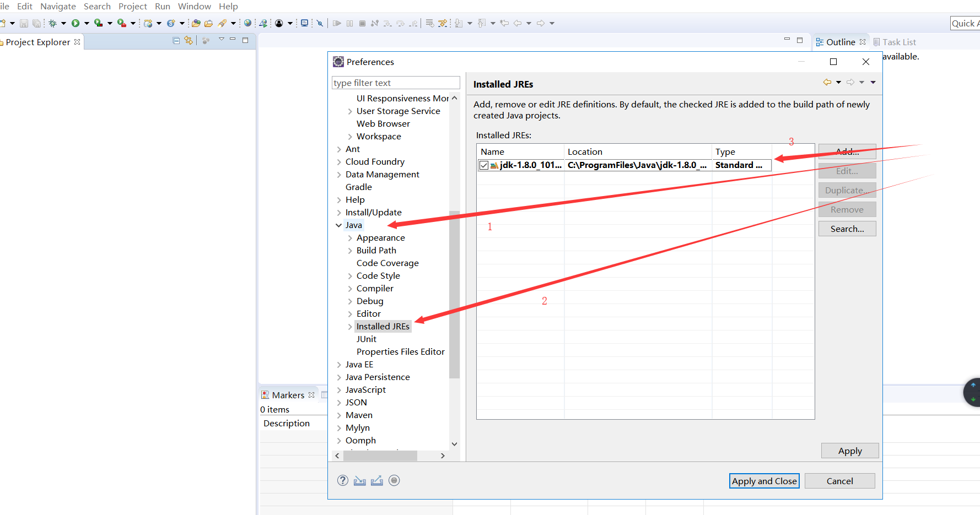The image size is (980, 515).
Task: Click in the type filter text field
Action: tap(396, 83)
